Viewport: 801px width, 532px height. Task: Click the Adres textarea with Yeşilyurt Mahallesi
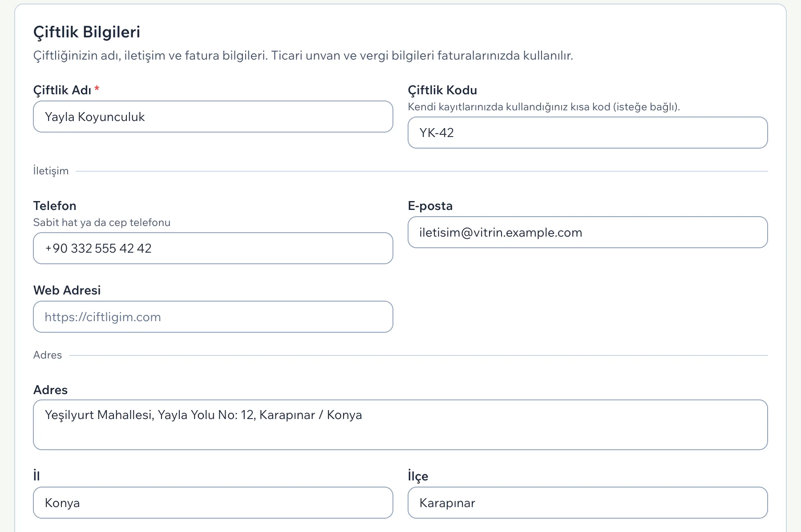pyautogui.click(x=400, y=425)
